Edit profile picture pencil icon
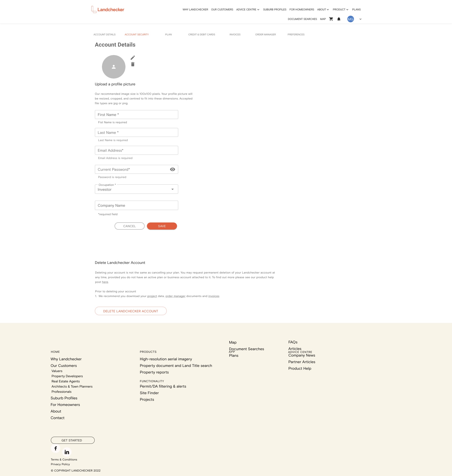This screenshot has height=476, width=452. pyautogui.click(x=133, y=58)
